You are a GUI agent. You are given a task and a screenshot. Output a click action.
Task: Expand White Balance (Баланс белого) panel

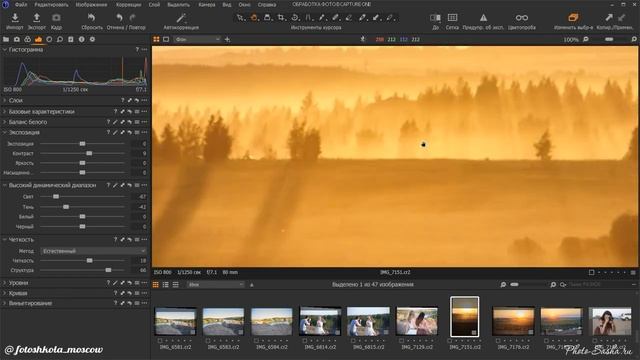(x=4, y=122)
